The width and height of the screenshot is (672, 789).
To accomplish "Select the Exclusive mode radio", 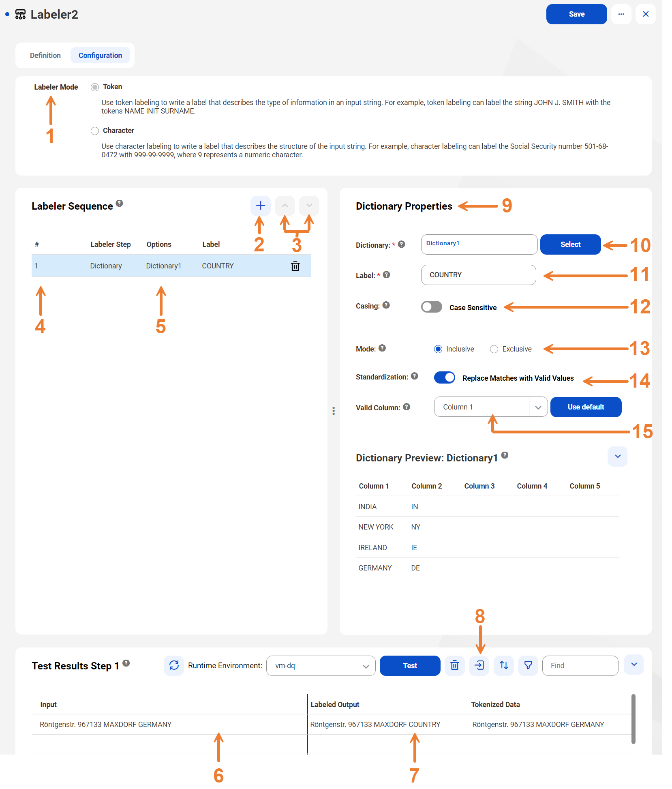I will 494,349.
